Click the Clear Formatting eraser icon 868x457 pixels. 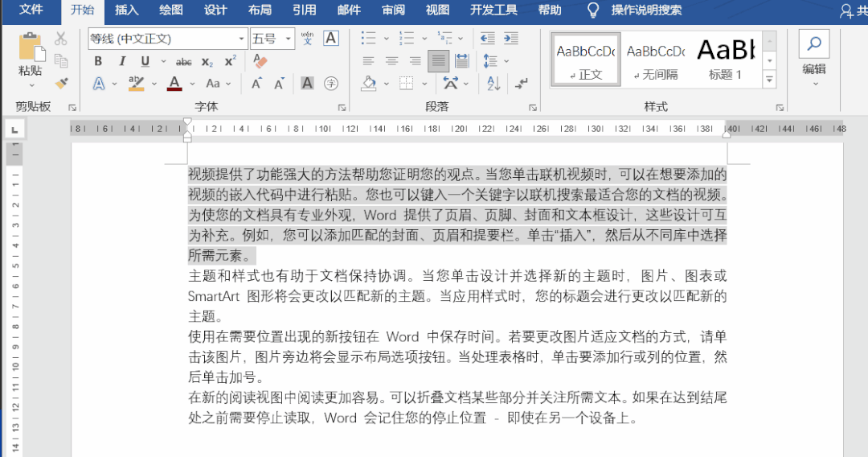tap(259, 61)
